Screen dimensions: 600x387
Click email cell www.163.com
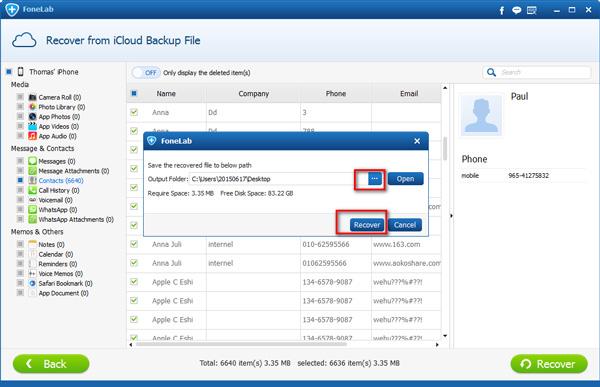396,244
